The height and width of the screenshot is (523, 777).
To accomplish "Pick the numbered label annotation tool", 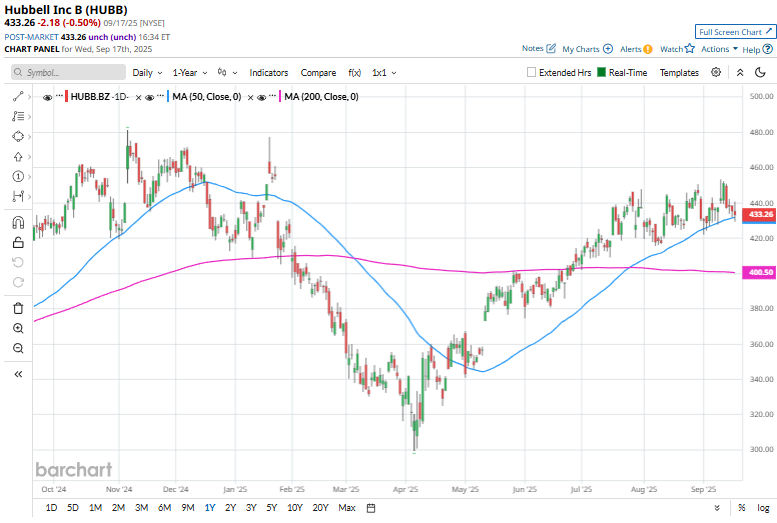I will click(x=18, y=176).
